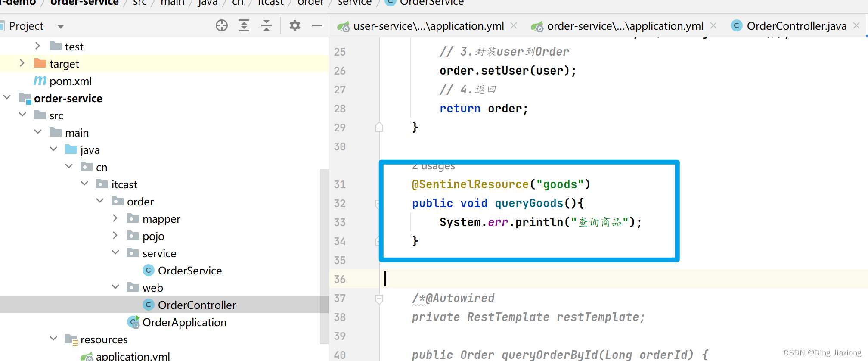Screen dimensions: 868x361
Task: Collapse the src folder
Action: [x=22, y=115]
